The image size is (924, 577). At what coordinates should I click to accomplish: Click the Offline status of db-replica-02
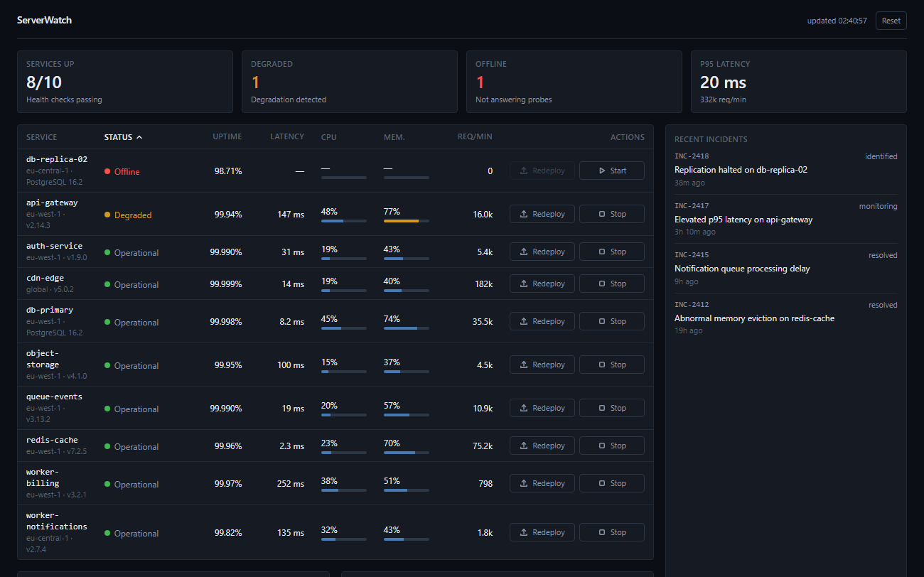(122, 171)
